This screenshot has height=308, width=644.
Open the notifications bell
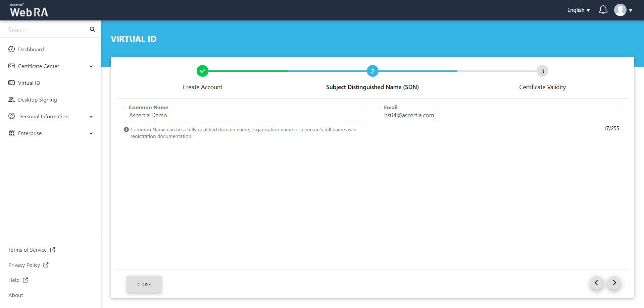(603, 10)
